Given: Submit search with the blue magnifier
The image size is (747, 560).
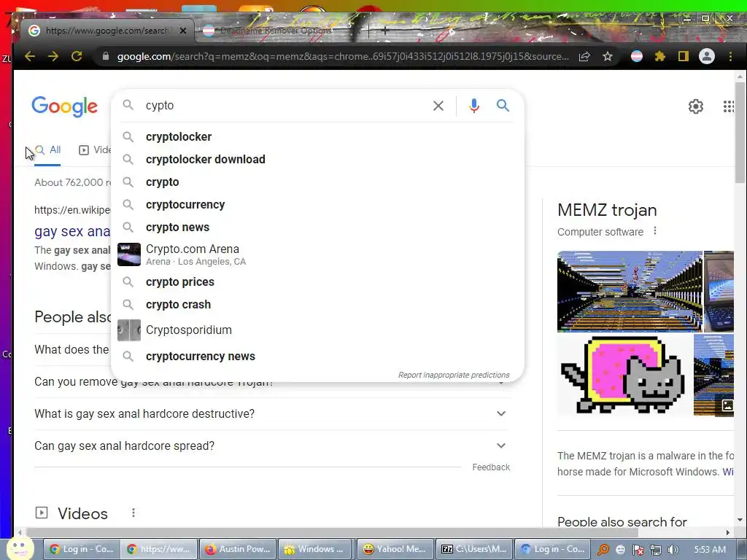Looking at the screenshot, I should 503,105.
